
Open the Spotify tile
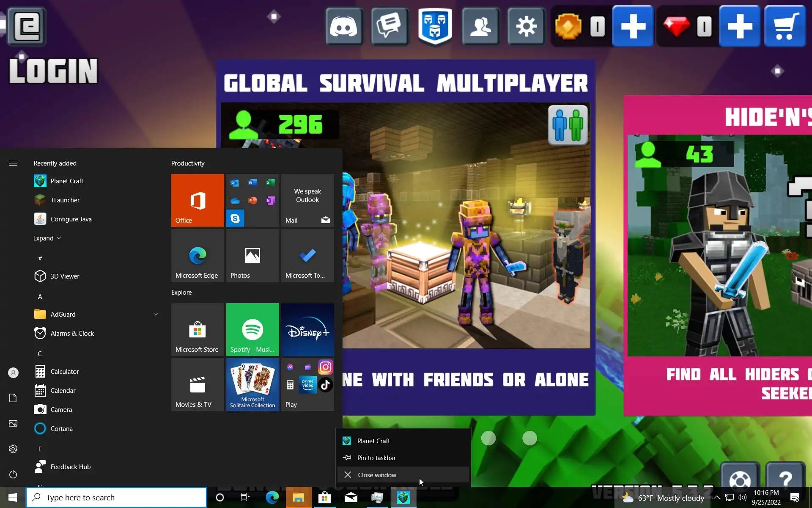(252, 329)
